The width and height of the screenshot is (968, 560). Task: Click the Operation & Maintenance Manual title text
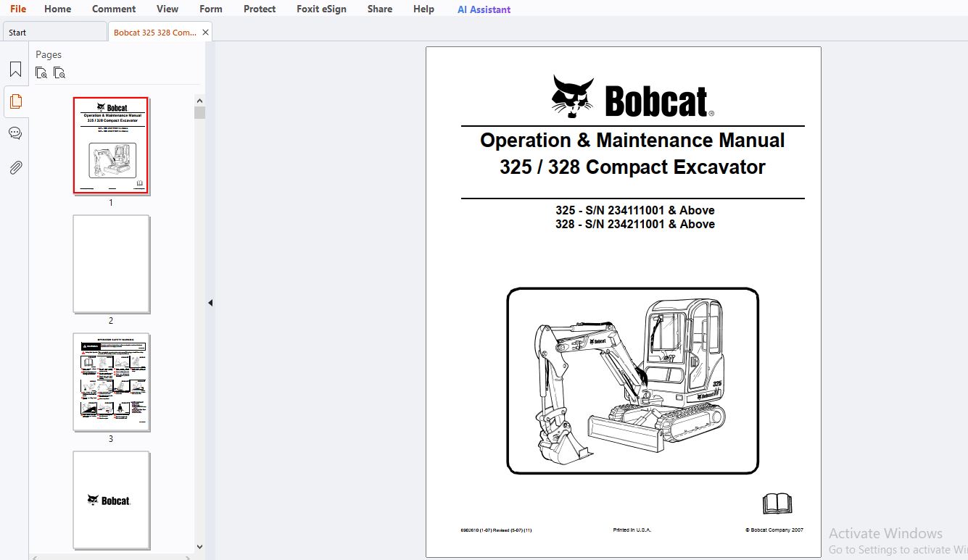[632, 140]
